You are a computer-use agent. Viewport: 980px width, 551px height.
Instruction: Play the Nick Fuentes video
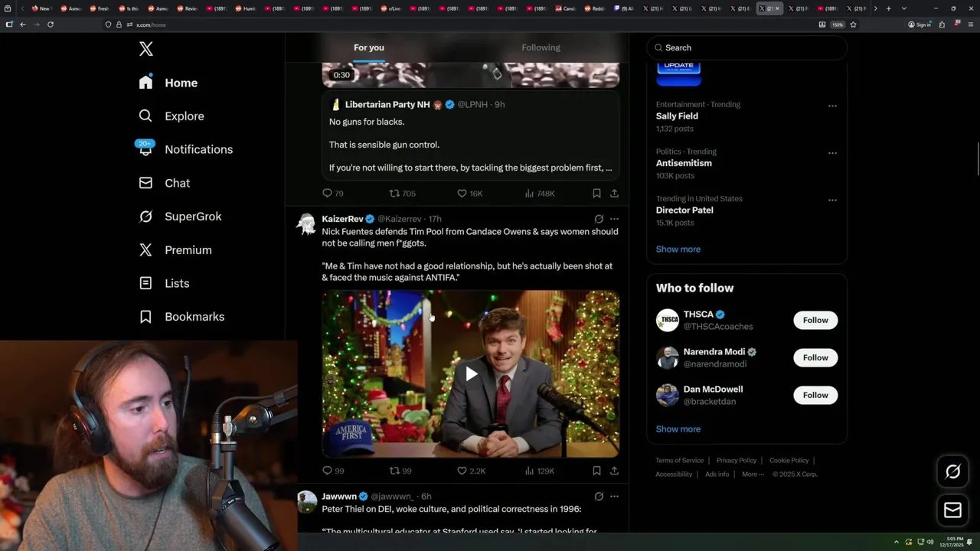(x=471, y=373)
